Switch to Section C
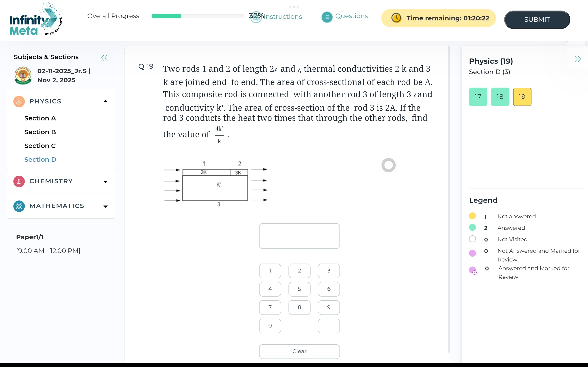 40,146
